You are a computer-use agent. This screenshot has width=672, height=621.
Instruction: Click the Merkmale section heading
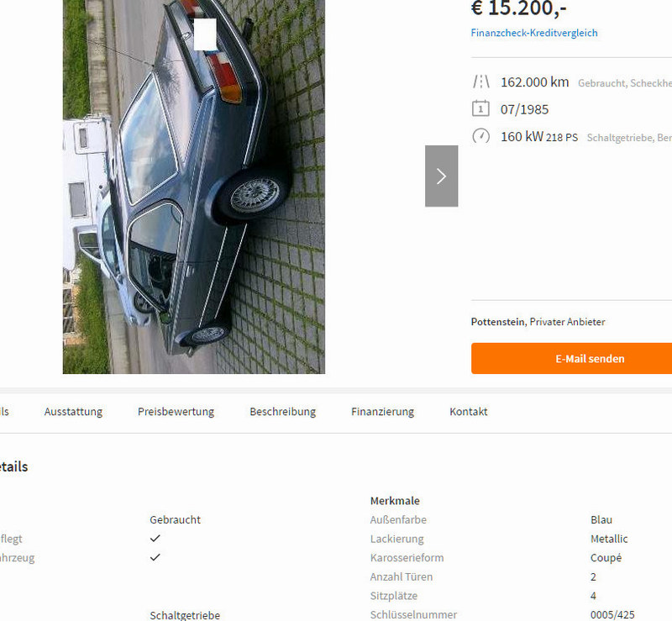tap(395, 501)
